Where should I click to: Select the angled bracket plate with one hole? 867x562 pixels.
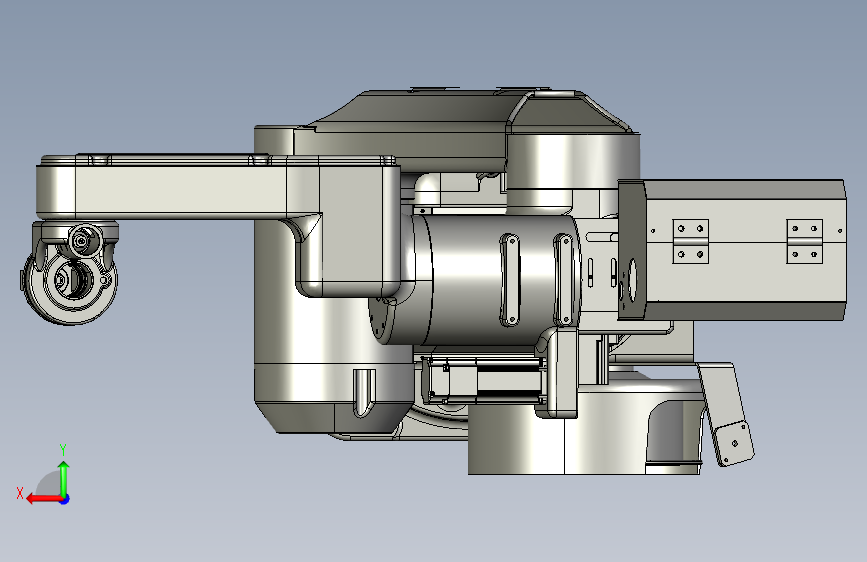coord(733,443)
